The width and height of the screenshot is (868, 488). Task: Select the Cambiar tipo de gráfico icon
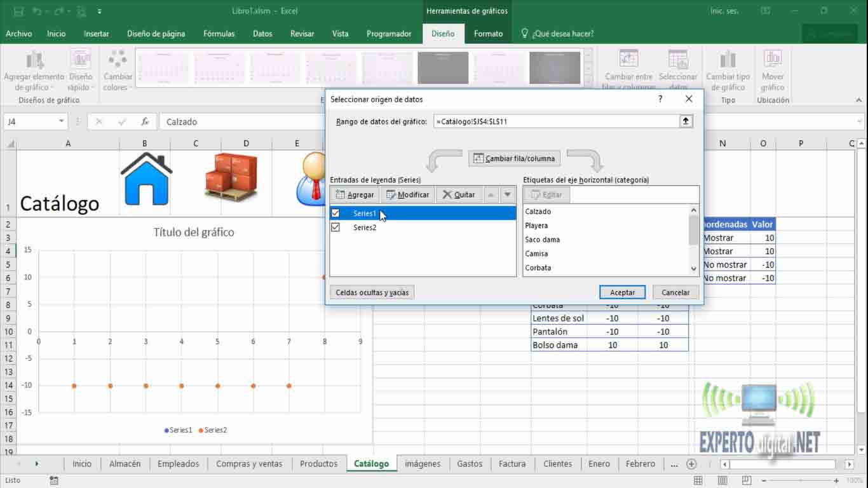727,67
